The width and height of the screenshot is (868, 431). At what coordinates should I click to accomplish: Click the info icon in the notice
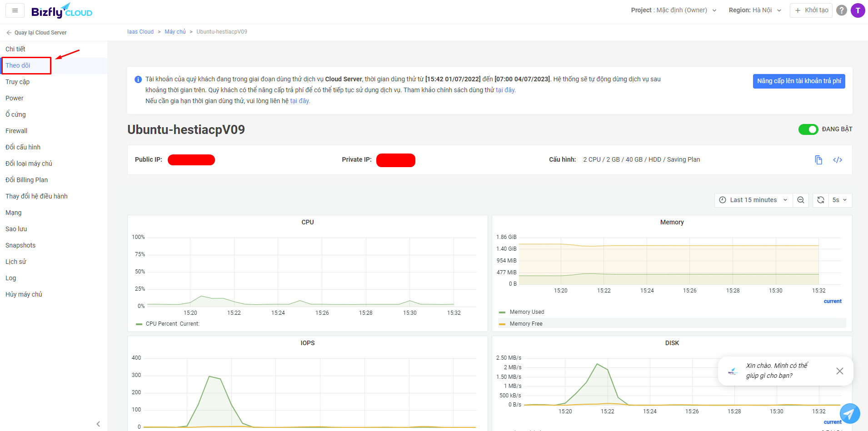pos(138,79)
